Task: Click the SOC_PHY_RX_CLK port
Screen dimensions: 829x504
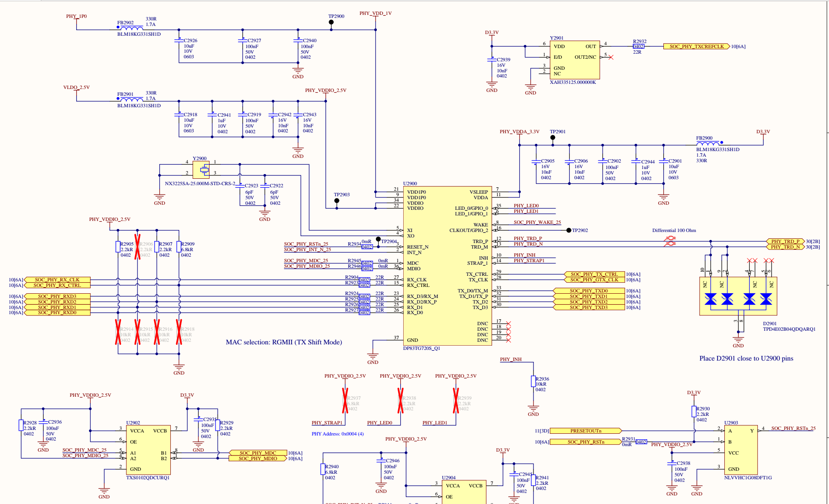Action: [x=57, y=280]
